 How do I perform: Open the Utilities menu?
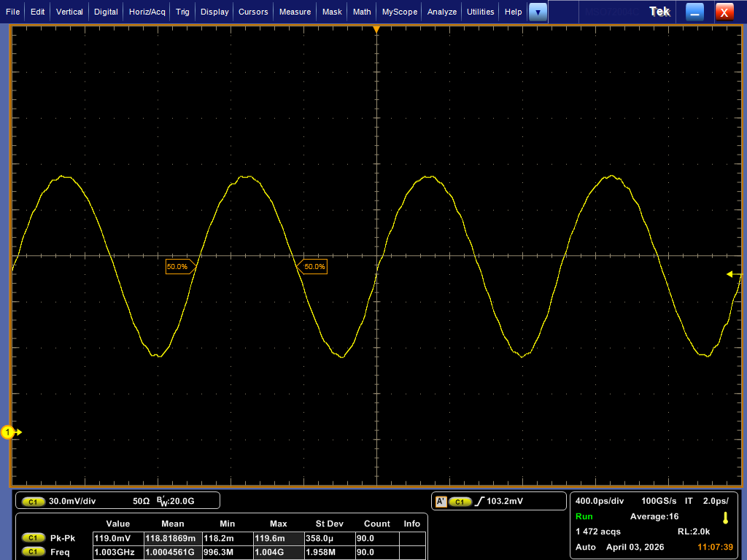pyautogui.click(x=480, y=12)
